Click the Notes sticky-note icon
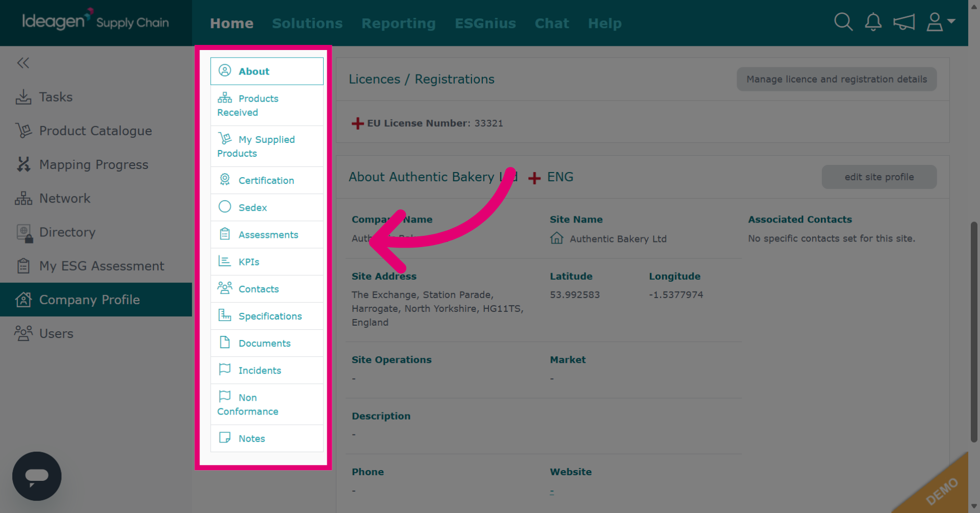 point(225,437)
